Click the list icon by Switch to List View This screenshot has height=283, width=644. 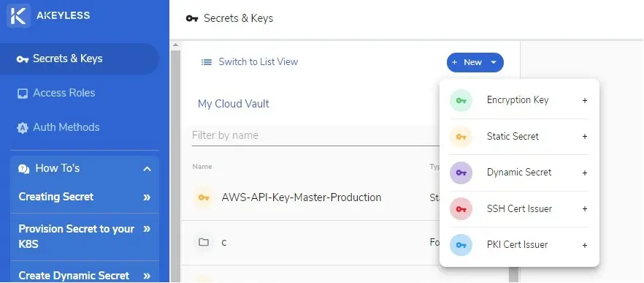(206, 62)
